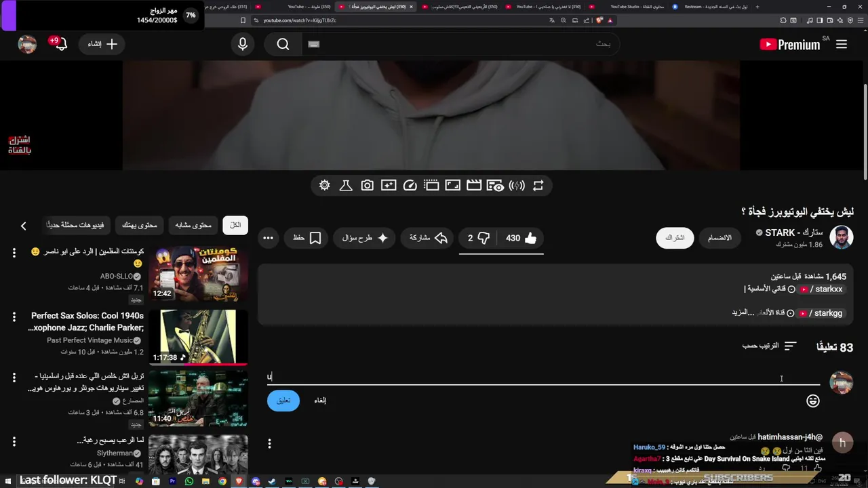Share the video via مشاركة button
Image resolution: width=868 pixels, height=488 pixels.
[428, 238]
